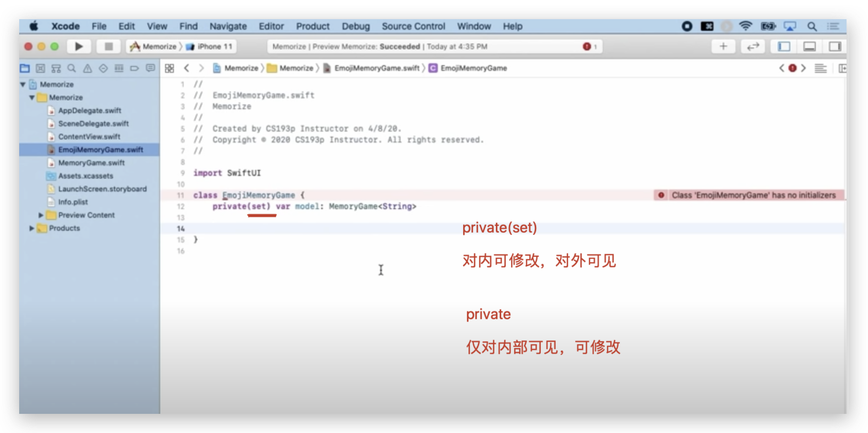Open the Edit menu
The width and height of the screenshot is (868, 433).
(127, 26)
